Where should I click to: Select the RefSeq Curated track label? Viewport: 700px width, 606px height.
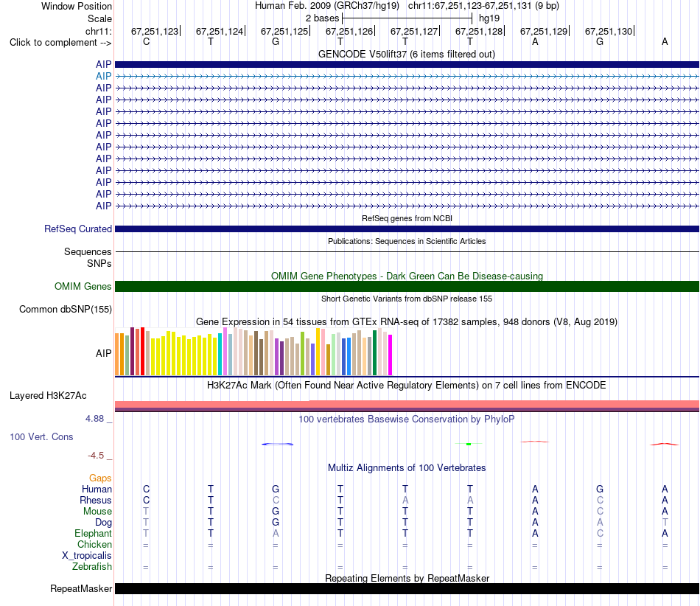click(78, 229)
